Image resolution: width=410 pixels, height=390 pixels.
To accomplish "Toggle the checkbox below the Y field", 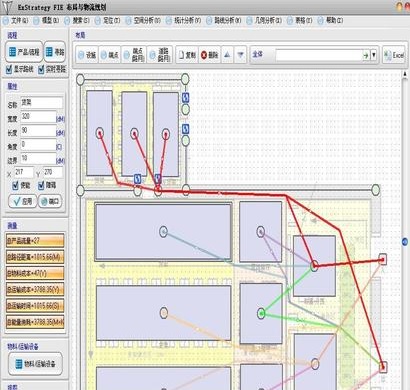I will pos(41,185).
